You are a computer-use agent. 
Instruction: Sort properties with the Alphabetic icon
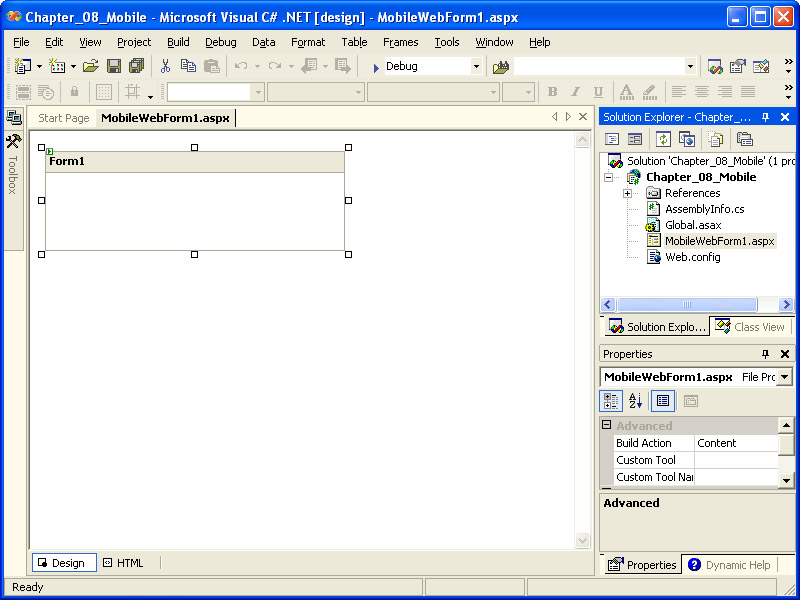click(x=636, y=401)
